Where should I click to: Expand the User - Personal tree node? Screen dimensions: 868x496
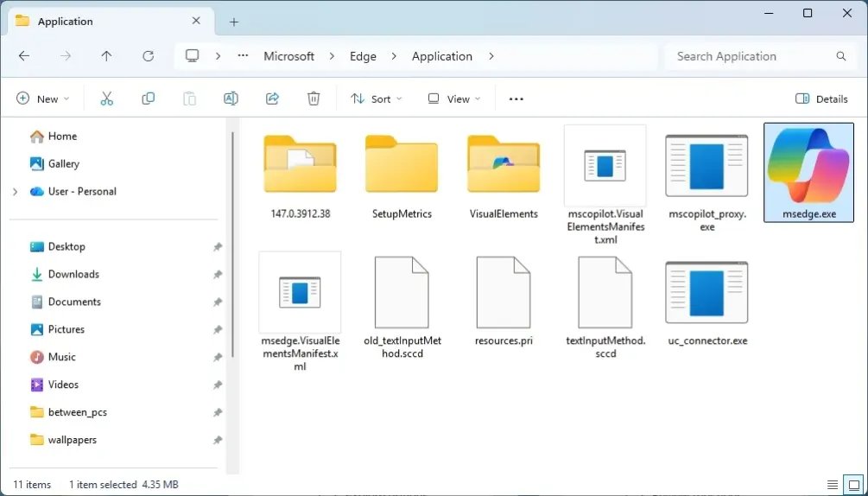15,191
